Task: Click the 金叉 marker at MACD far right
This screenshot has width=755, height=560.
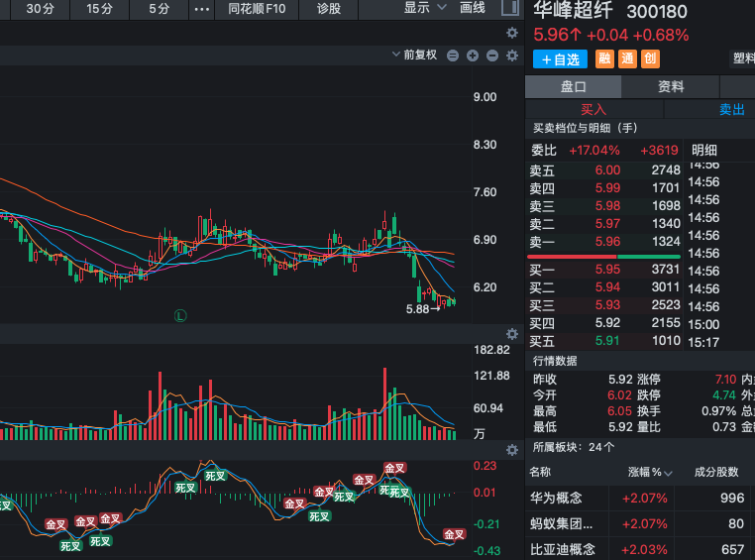Action: point(454,534)
